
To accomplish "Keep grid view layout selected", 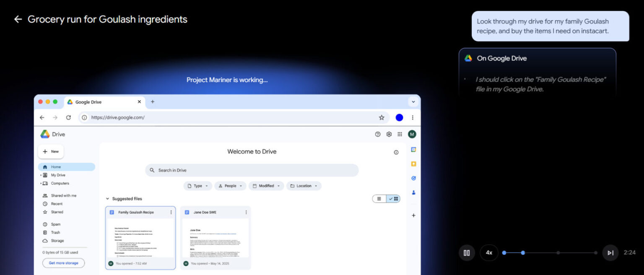I will click(392, 199).
